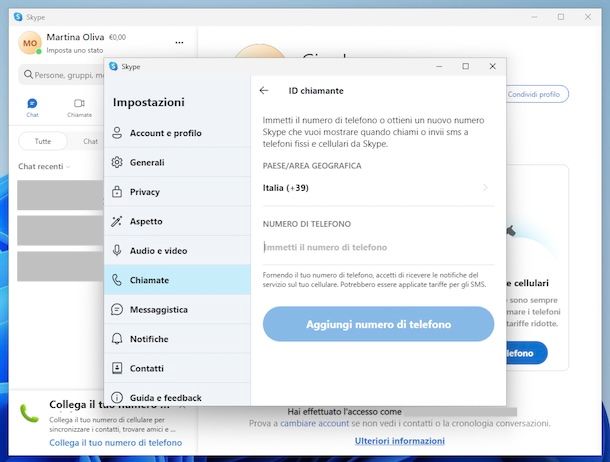Click the Audio e video microphone icon
This screenshot has height=462, width=610.
117,250
